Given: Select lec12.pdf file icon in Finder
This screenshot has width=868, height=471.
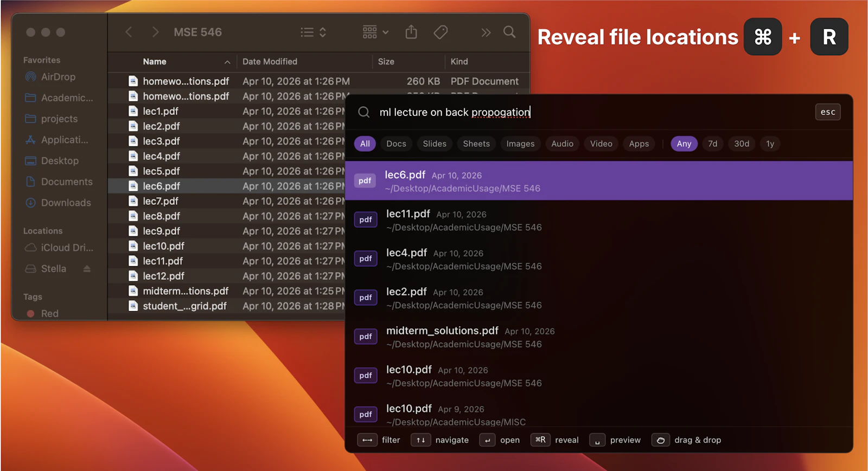Looking at the screenshot, I should pos(133,276).
